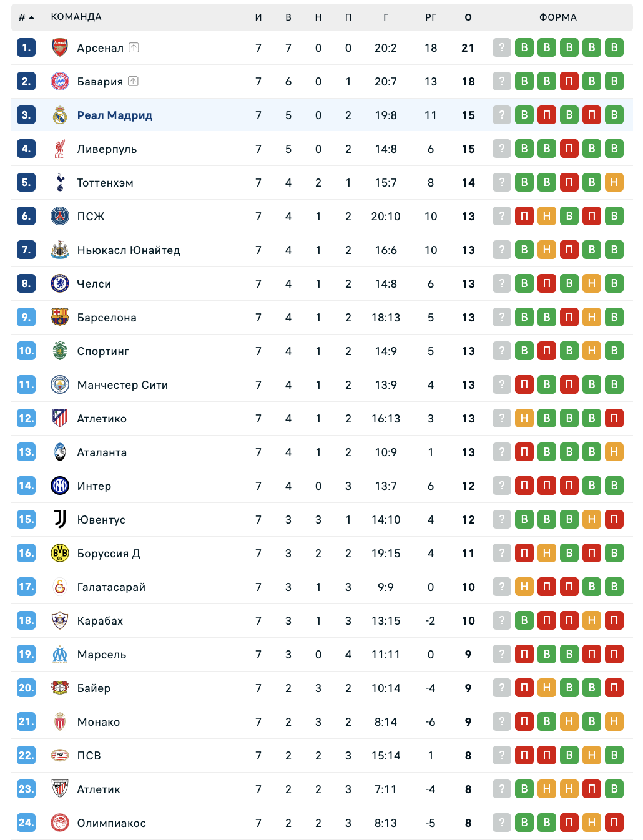Click the Inter Milan crest icon
The image size is (643, 840).
point(60,486)
